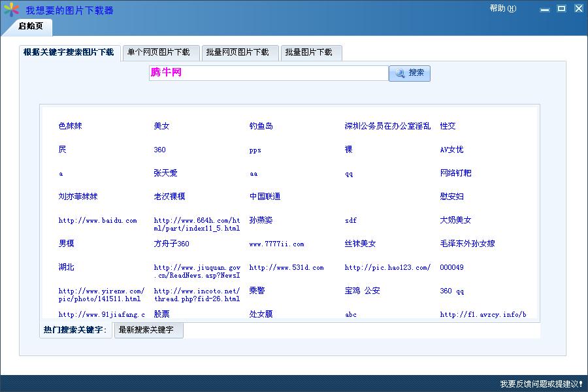The image size is (588, 392).
Task: Open the www.jiuquan.gov.cn ReadNews link
Action: click(197, 271)
